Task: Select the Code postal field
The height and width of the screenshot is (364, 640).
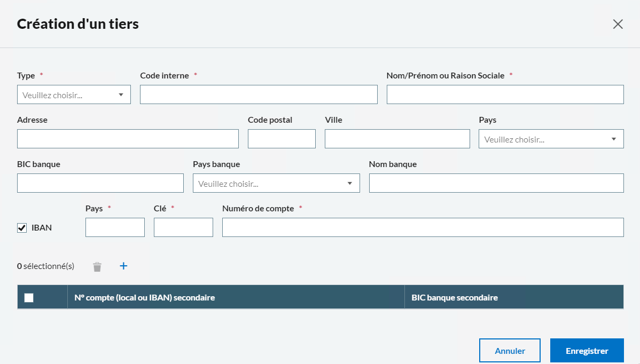Action: pyautogui.click(x=282, y=139)
